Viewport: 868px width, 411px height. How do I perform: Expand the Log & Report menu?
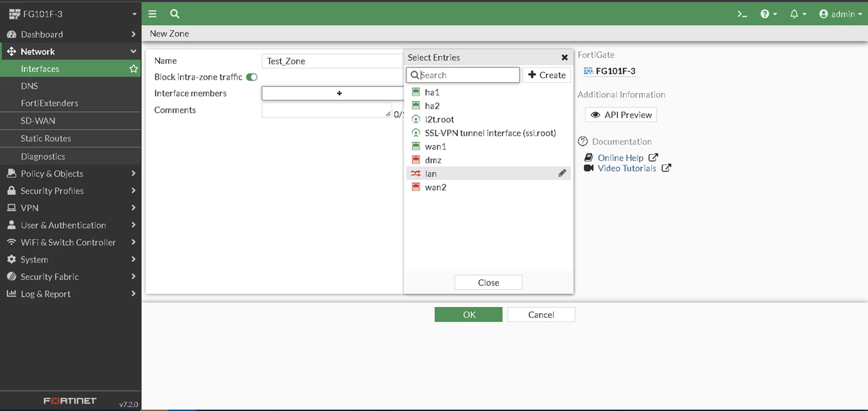click(x=71, y=294)
